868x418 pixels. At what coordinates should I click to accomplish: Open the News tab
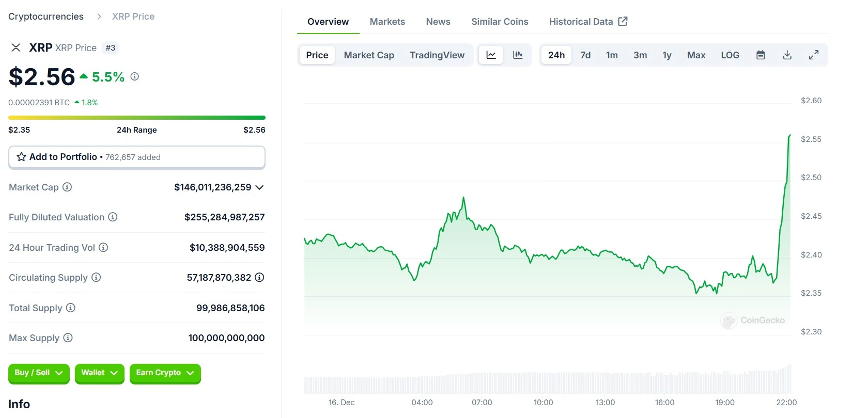point(438,22)
